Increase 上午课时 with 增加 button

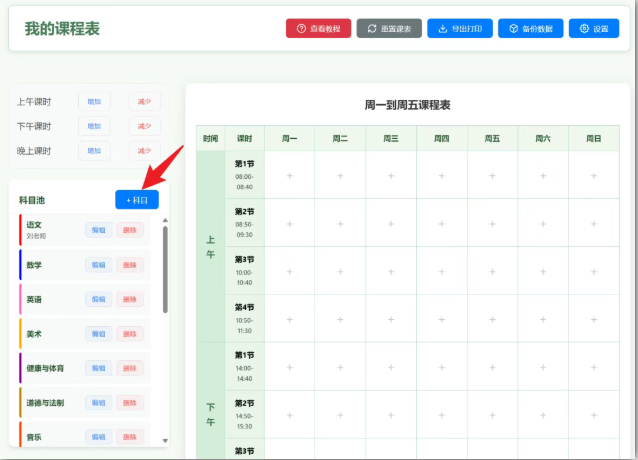coord(94,102)
